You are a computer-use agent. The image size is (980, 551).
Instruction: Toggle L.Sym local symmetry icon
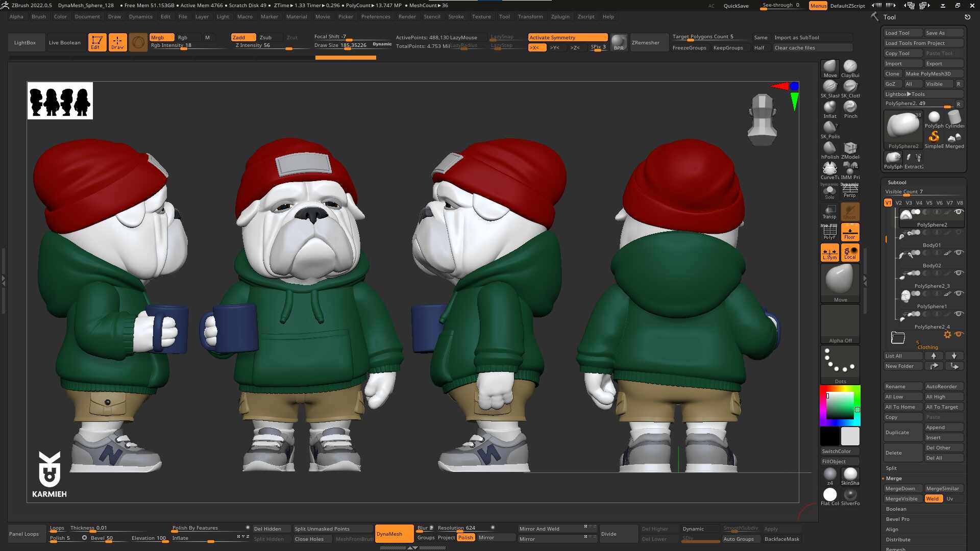point(829,253)
